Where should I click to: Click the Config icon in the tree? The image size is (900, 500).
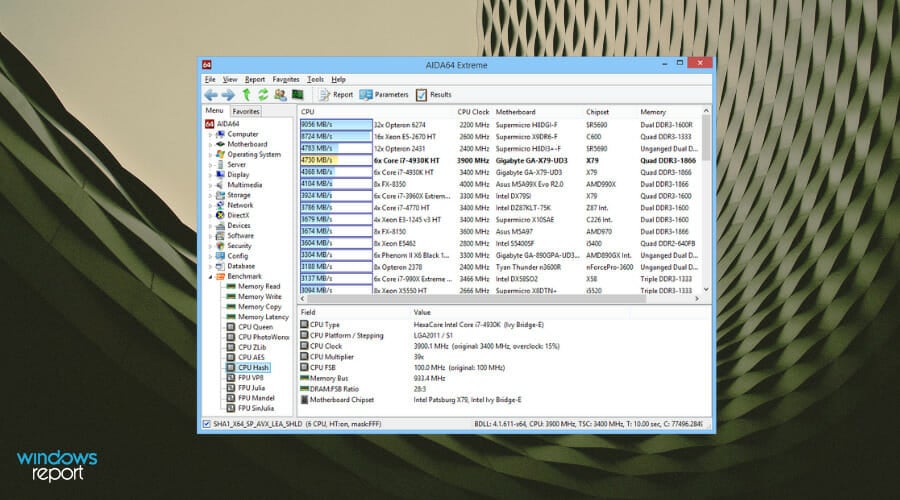220,256
